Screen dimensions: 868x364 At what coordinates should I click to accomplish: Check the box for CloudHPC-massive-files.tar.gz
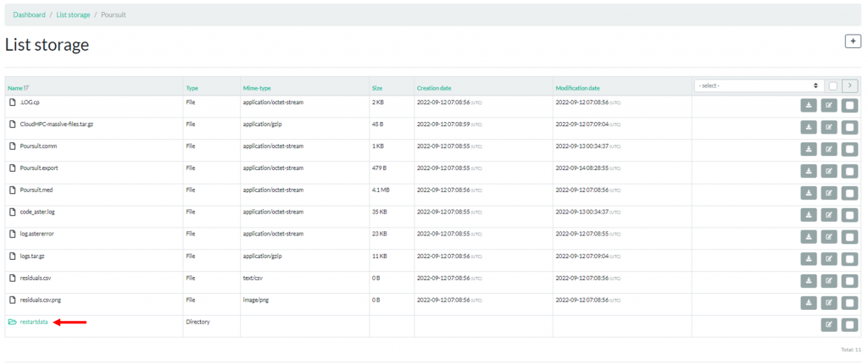click(849, 127)
